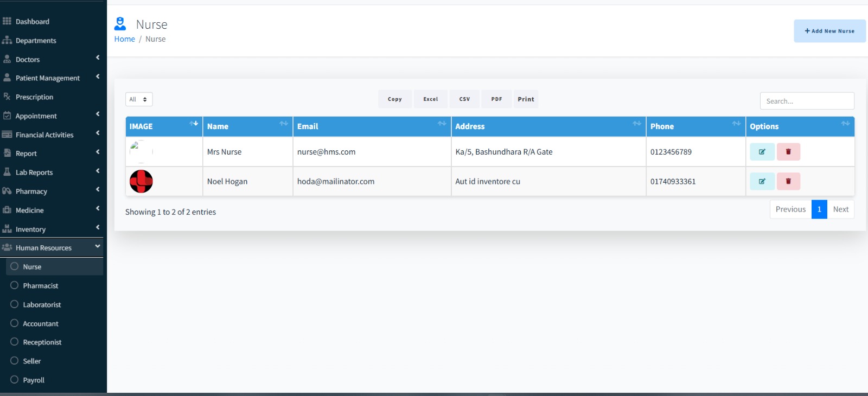Expand the Doctors sidebar submenu
This screenshot has height=396, width=868.
pos(52,59)
